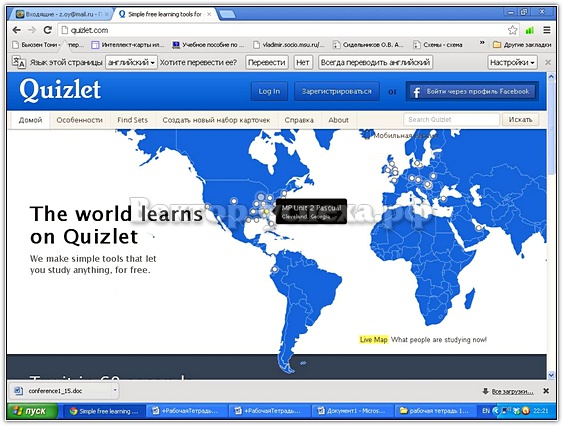The width and height of the screenshot is (563, 426).
Task: Switch to Документ1 - Microsoft taskbar item
Action: (353, 411)
